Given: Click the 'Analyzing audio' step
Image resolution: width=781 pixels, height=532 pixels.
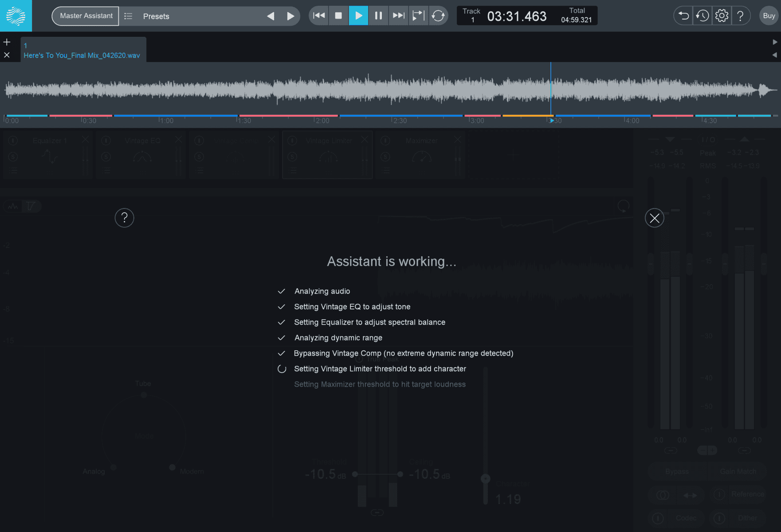Looking at the screenshot, I should (322, 291).
